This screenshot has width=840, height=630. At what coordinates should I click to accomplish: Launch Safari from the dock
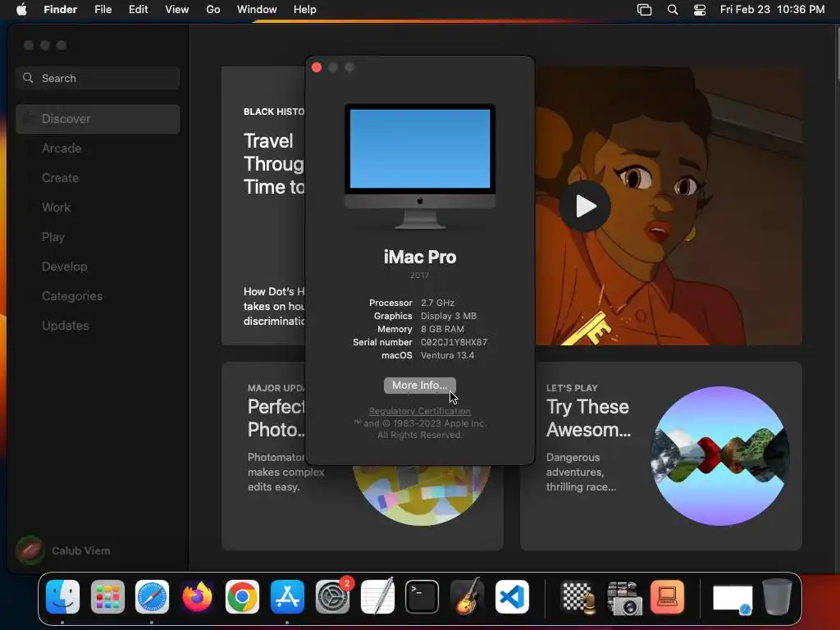(152, 597)
